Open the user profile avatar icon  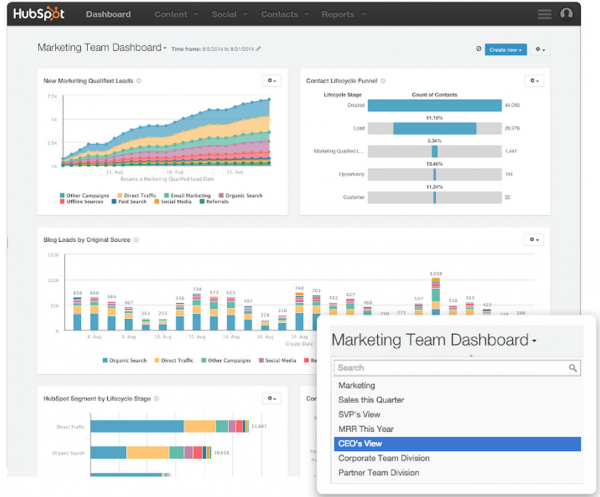pyautogui.click(x=566, y=14)
